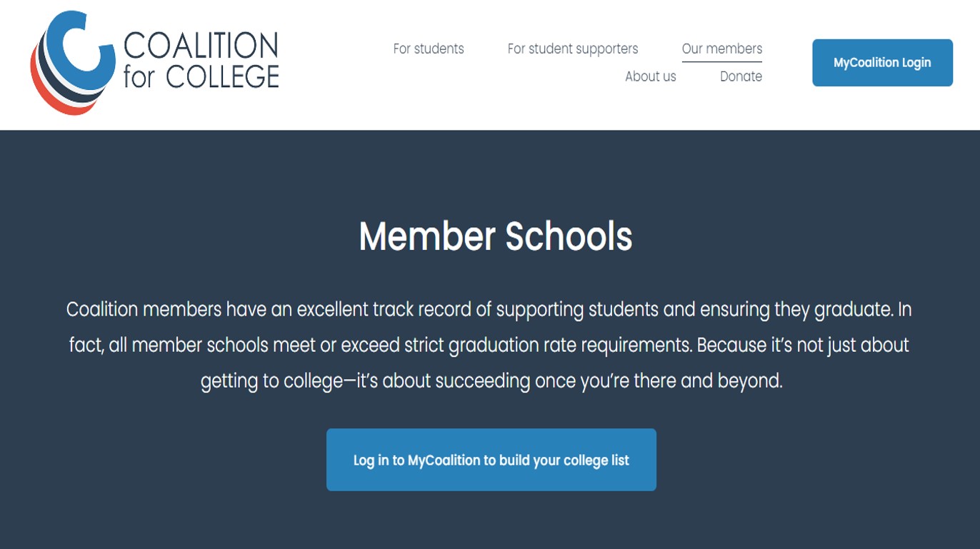Viewport: 980px width, 549px height.
Task: Click the line starting "fact, all member schools"
Action: tap(489, 346)
